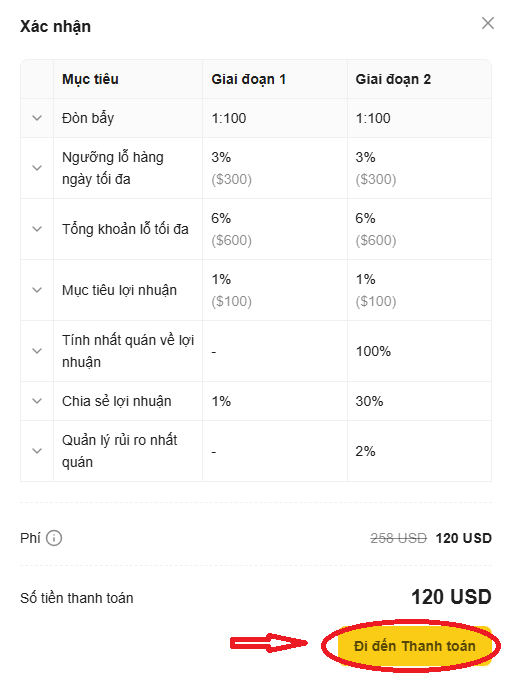This screenshot has height=681, width=514.
Task: Close the Xác nhận dialog
Action: [x=487, y=23]
